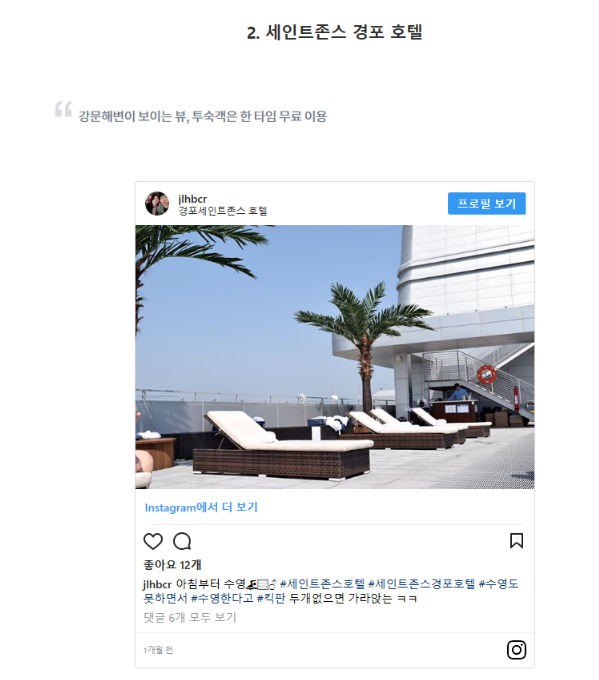Click the 1개월 전 timestamp
Viewport: 599px width, 680px height.
[x=158, y=650]
